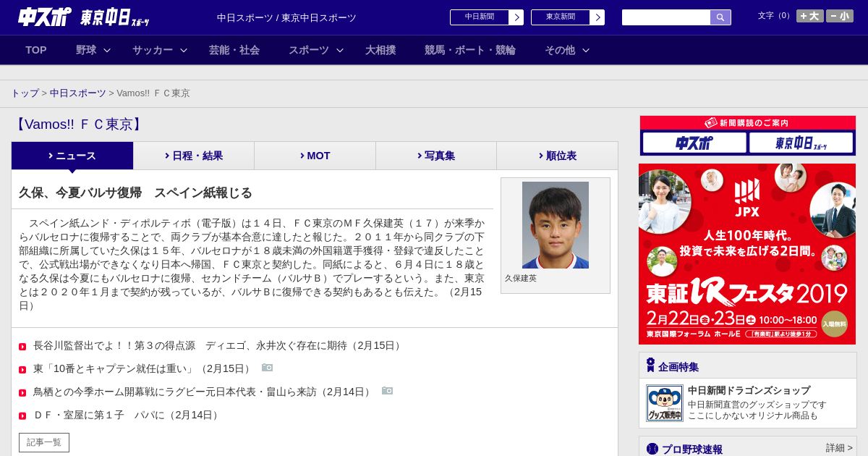This screenshot has height=456, width=868.
Task: Open ＤＦ・室屋に第１子 article link
Action: [127, 415]
